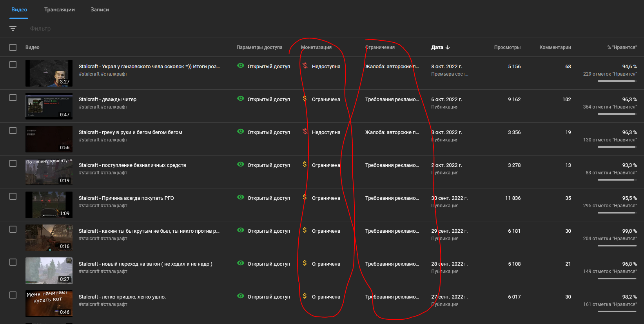This screenshot has width=644, height=324.
Task: Click dollar icon for 'легко пришло, легко ушло'
Action: click(x=305, y=296)
